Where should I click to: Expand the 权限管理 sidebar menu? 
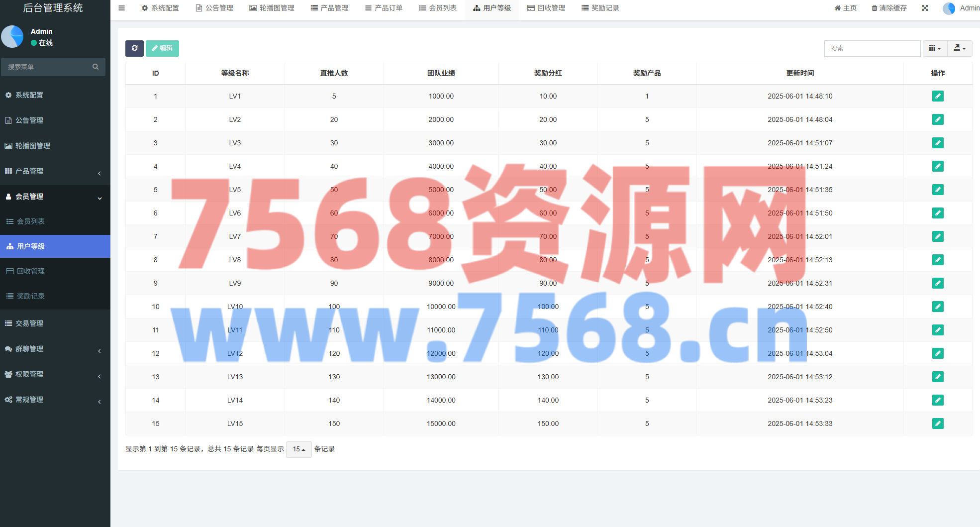pyautogui.click(x=55, y=374)
